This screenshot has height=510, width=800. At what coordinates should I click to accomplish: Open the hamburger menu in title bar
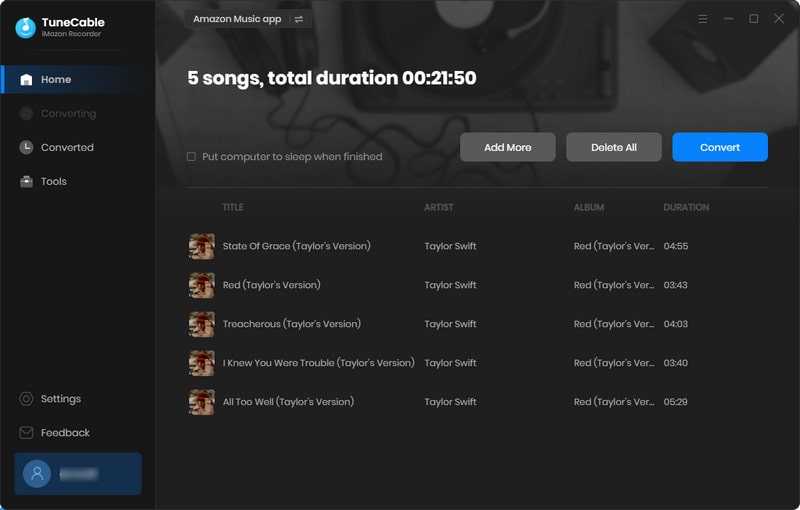pyautogui.click(x=703, y=19)
